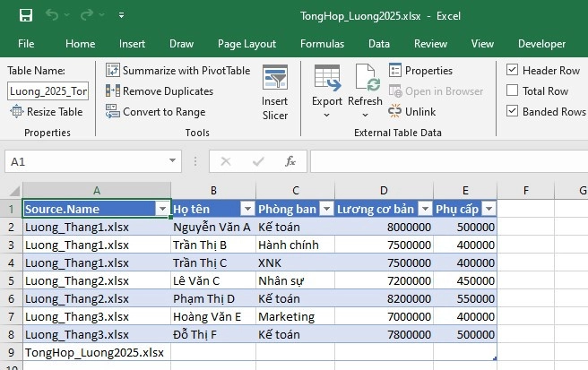Select the Marketing cell
588x370 pixels.
[295, 317]
